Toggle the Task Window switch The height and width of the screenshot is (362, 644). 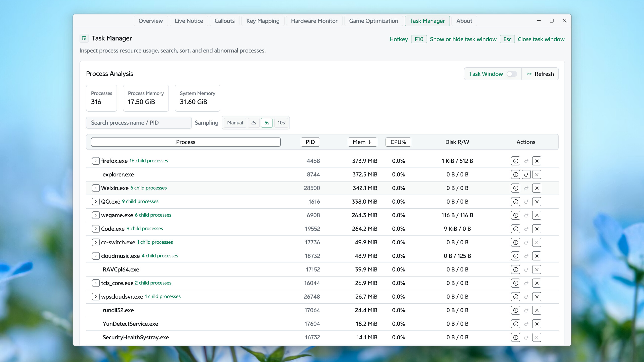click(511, 74)
